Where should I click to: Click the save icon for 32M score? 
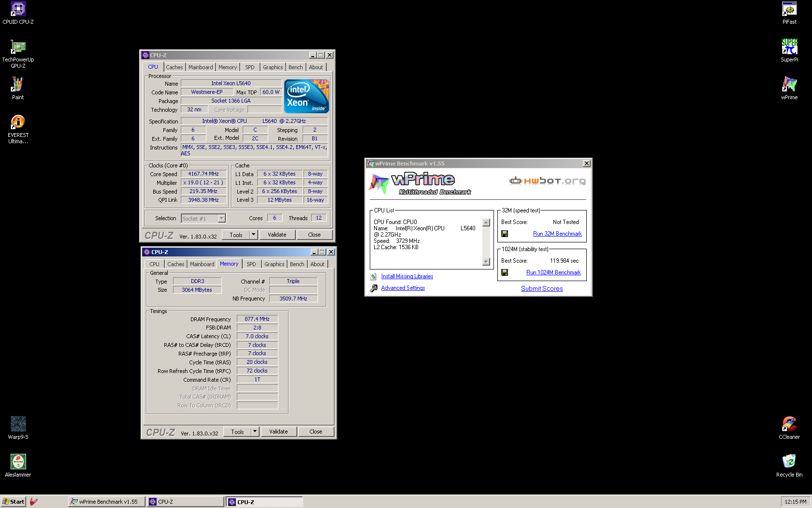(505, 234)
